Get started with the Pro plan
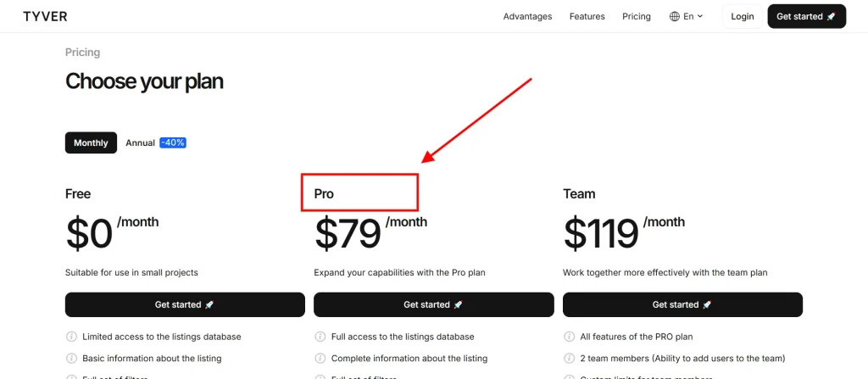This screenshot has height=379, width=868. [x=433, y=304]
